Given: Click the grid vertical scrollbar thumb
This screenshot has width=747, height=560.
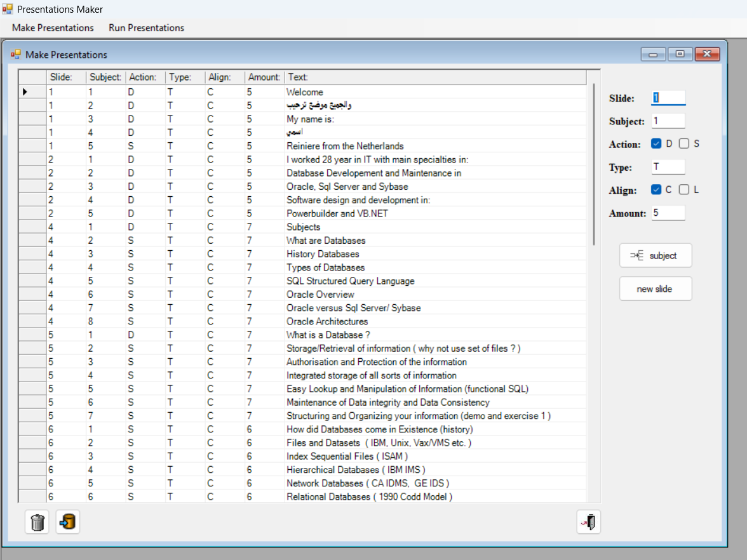Looking at the screenshot, I should (593, 164).
